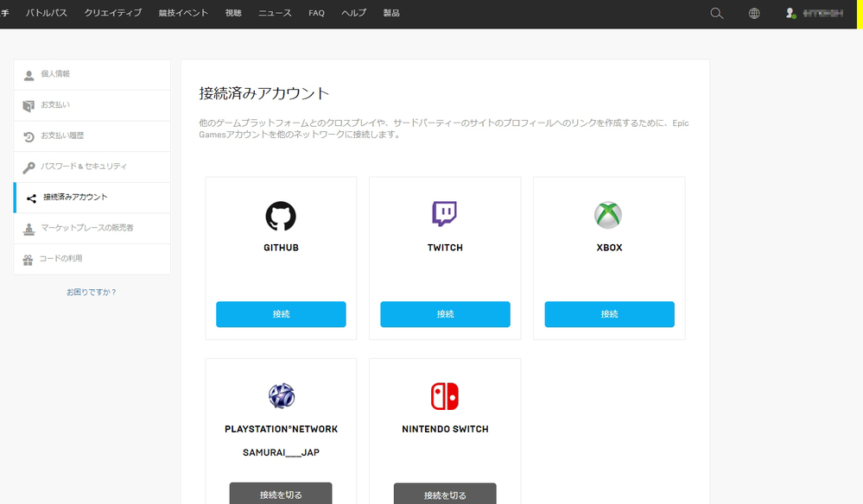Open the 製品 menu item
Viewport: 863px width, 504px height.
click(x=391, y=13)
